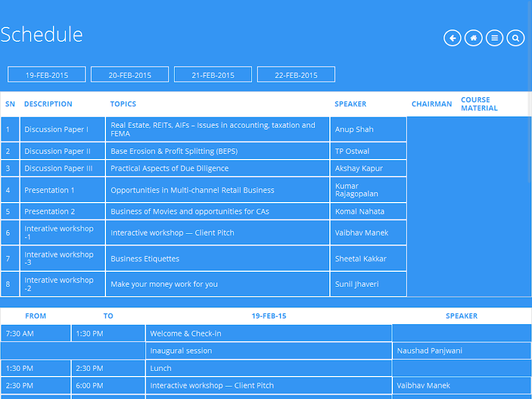Click speaker Komal Nahata
This screenshot has width=532, height=399.
pyautogui.click(x=369, y=211)
